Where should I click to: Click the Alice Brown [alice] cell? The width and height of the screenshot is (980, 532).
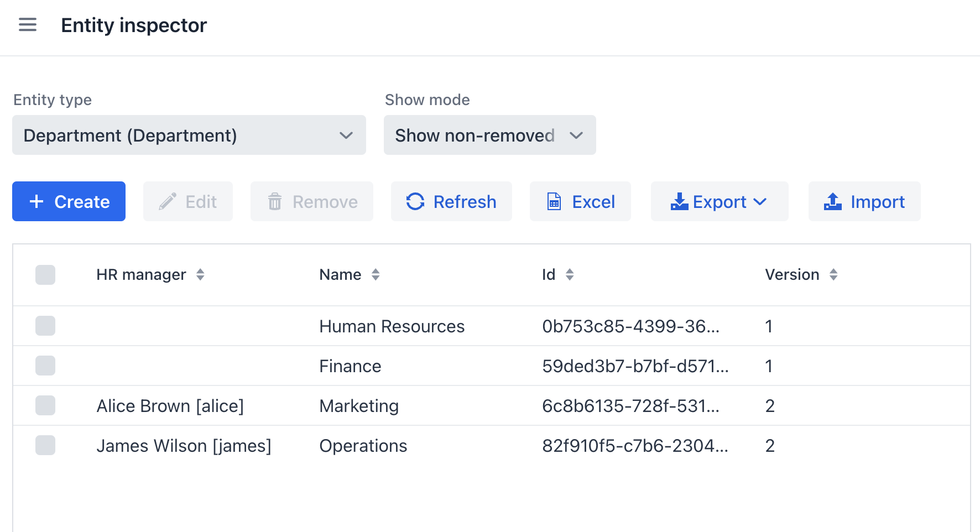point(170,406)
